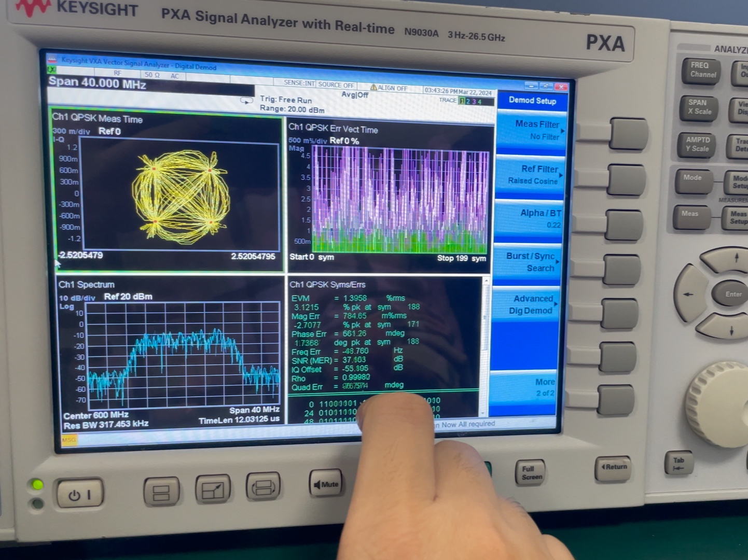This screenshot has width=748, height=560.
Task: Click the Keysight VXA title bar app icon
Action: (x=52, y=60)
